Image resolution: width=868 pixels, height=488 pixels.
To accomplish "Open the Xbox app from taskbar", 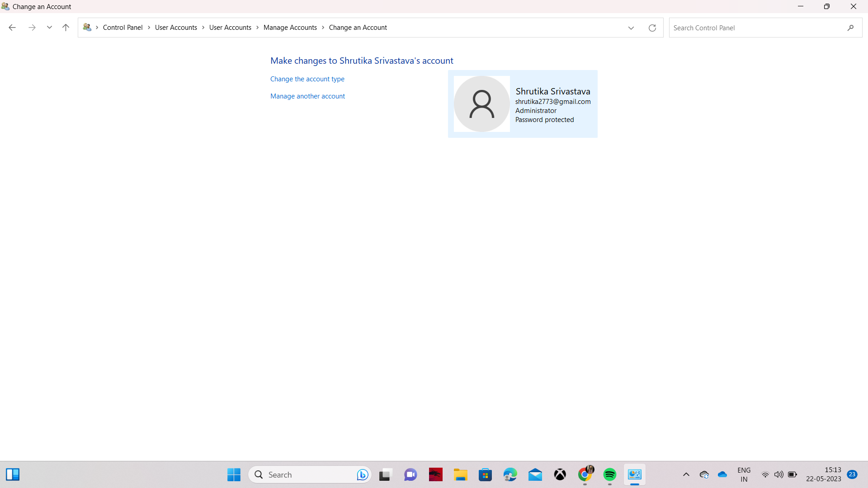I will (560, 474).
